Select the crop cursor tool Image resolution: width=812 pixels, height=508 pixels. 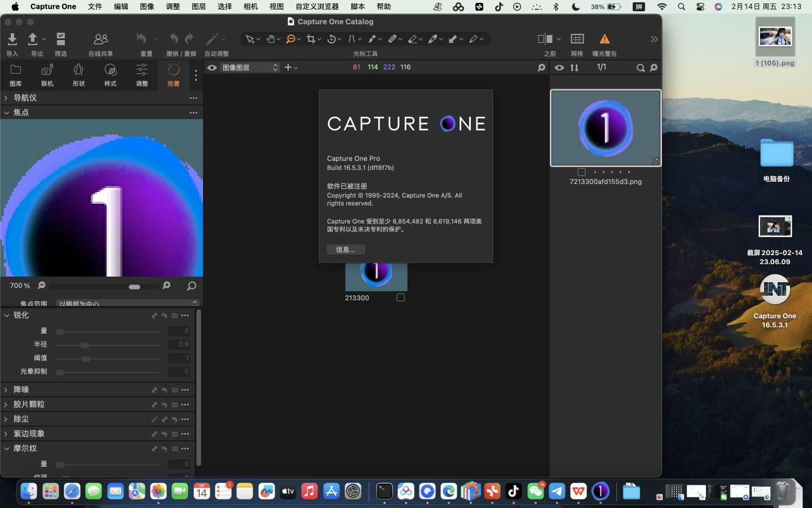pyautogui.click(x=311, y=39)
